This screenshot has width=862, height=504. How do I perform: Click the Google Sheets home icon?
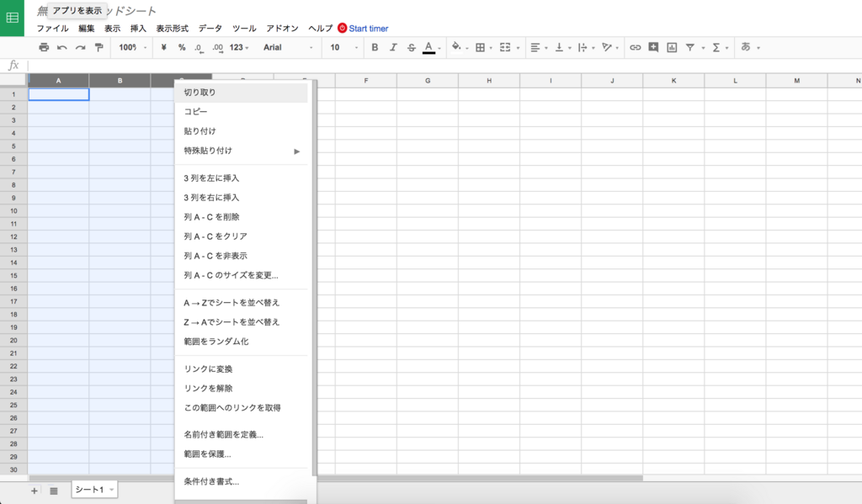(x=12, y=19)
